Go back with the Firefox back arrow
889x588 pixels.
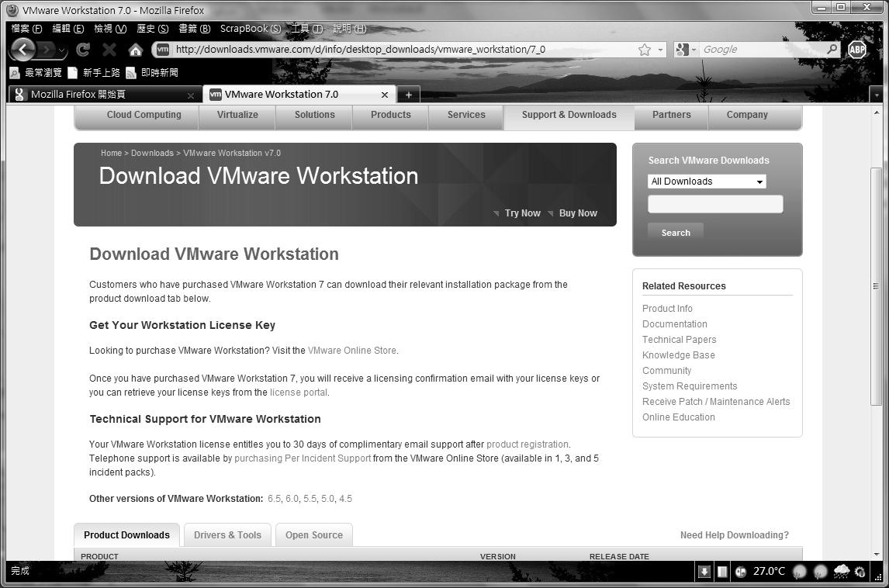[x=22, y=50]
